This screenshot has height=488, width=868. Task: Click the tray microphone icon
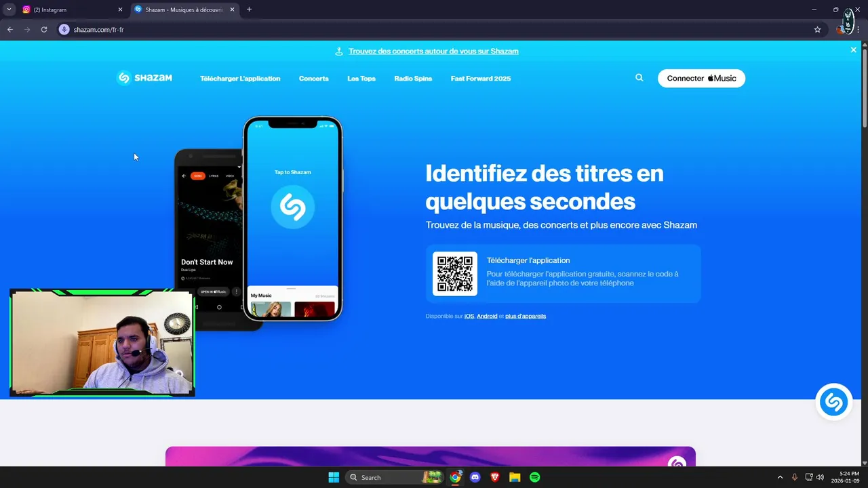[x=794, y=477]
